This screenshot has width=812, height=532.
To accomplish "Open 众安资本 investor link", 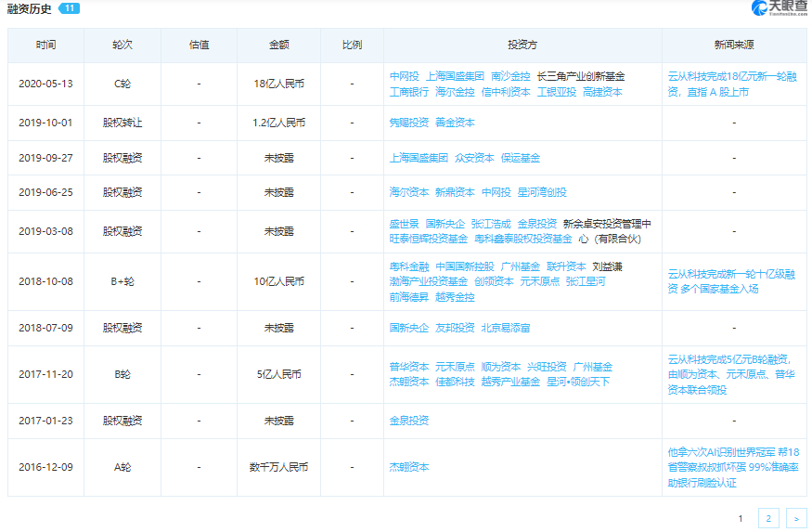I will coord(474,158).
